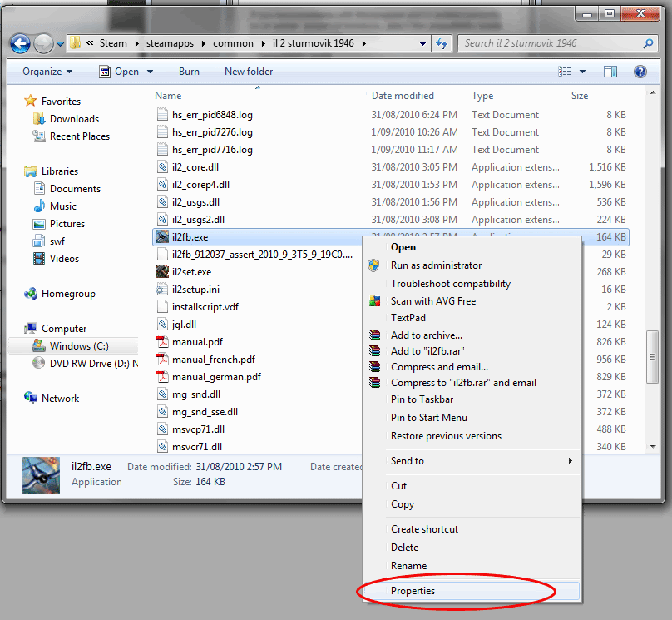Screen dimensions: 672x620
Task: Select the installscript.vdf file
Action: [205, 307]
